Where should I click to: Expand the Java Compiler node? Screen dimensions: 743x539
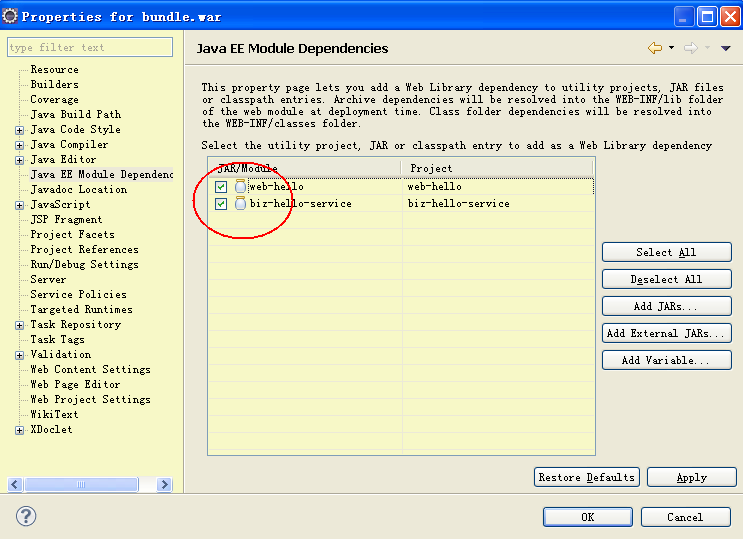19,145
